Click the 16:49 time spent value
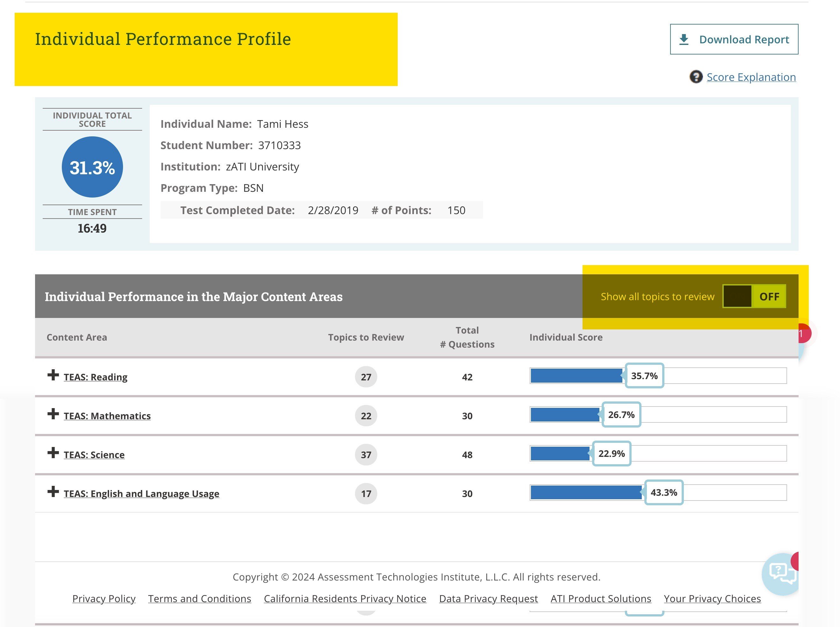Viewport: 840px width, 627px height. tap(92, 228)
